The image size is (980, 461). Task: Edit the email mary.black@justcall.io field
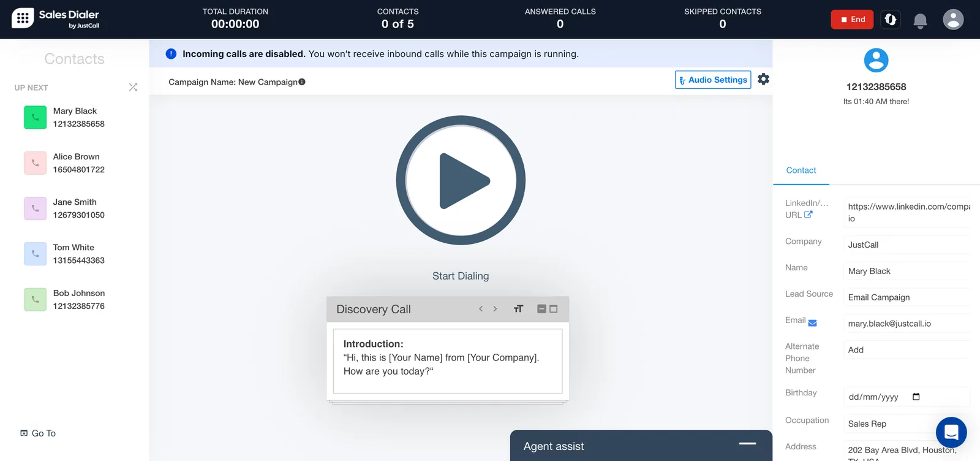[x=907, y=324]
